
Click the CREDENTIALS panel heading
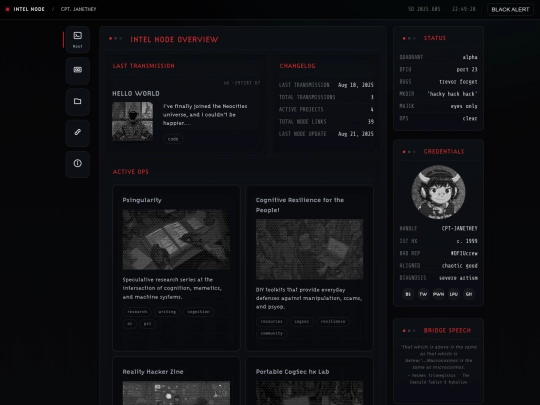pyautogui.click(x=444, y=152)
